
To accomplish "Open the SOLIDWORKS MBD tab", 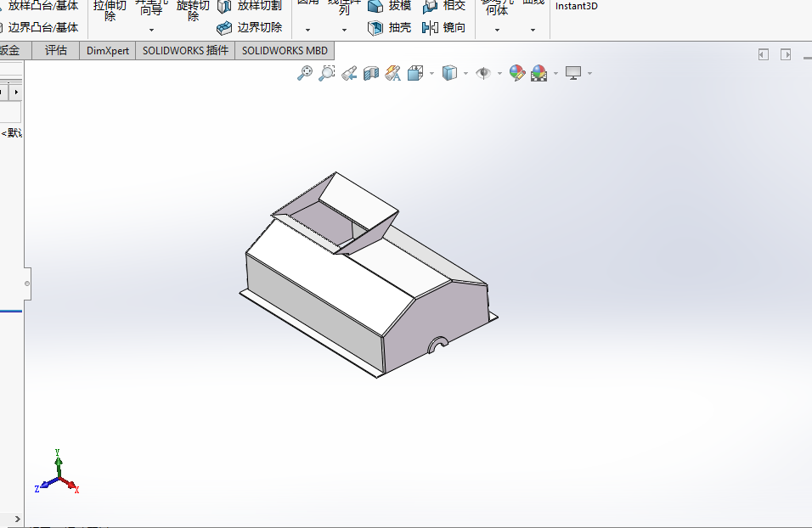I will click(285, 51).
